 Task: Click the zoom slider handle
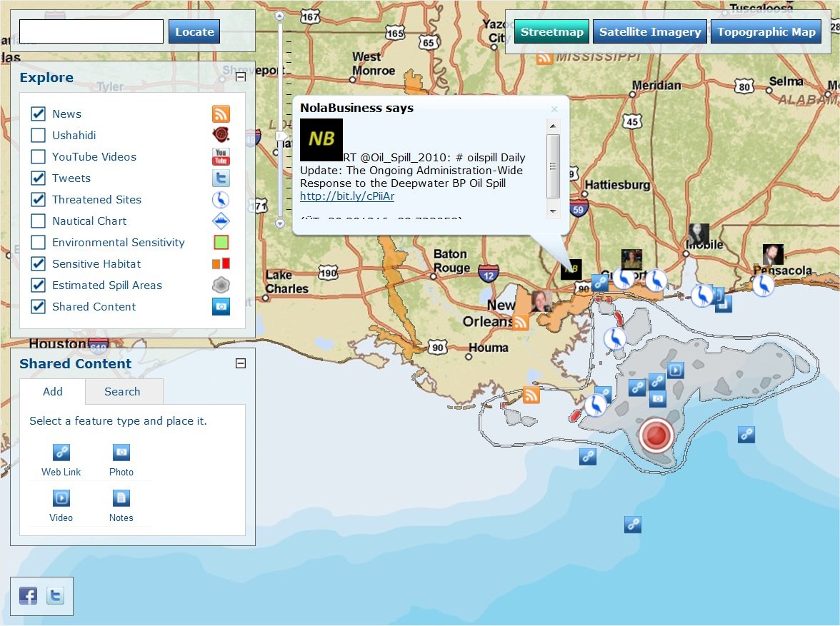point(281,136)
